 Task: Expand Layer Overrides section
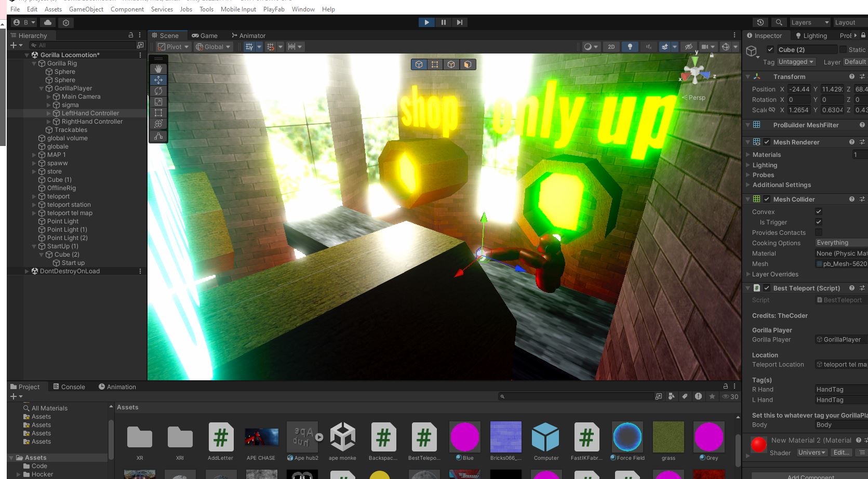click(747, 274)
